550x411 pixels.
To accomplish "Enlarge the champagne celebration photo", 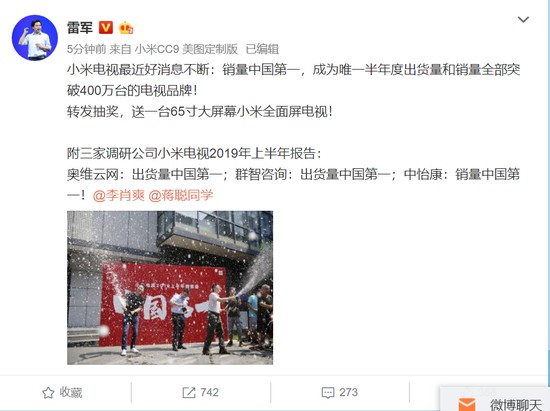I will click(x=170, y=288).
